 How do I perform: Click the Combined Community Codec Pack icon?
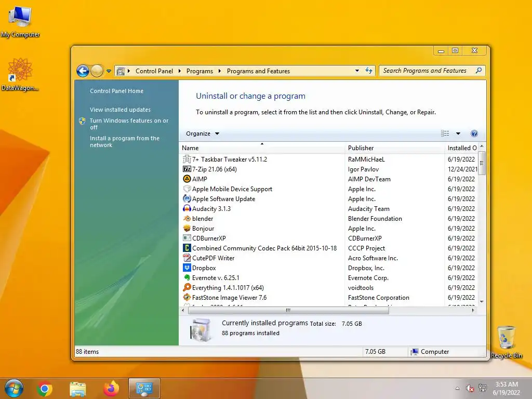[x=187, y=248]
